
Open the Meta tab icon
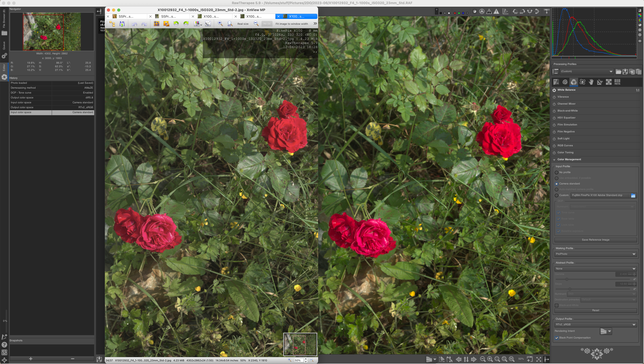point(617,82)
